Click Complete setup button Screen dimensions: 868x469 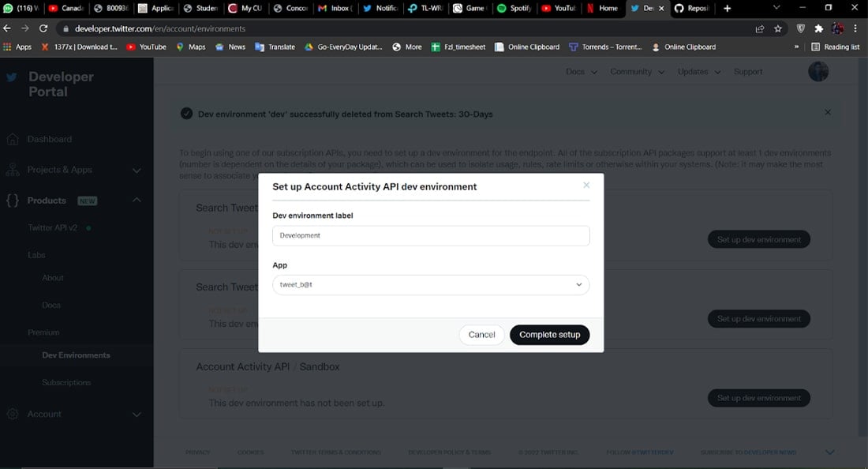pos(549,335)
